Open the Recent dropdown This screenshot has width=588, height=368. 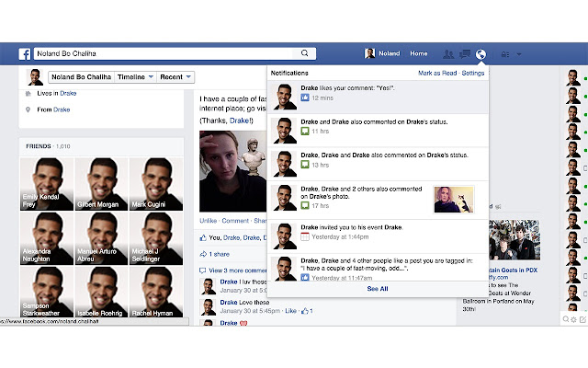click(x=175, y=77)
